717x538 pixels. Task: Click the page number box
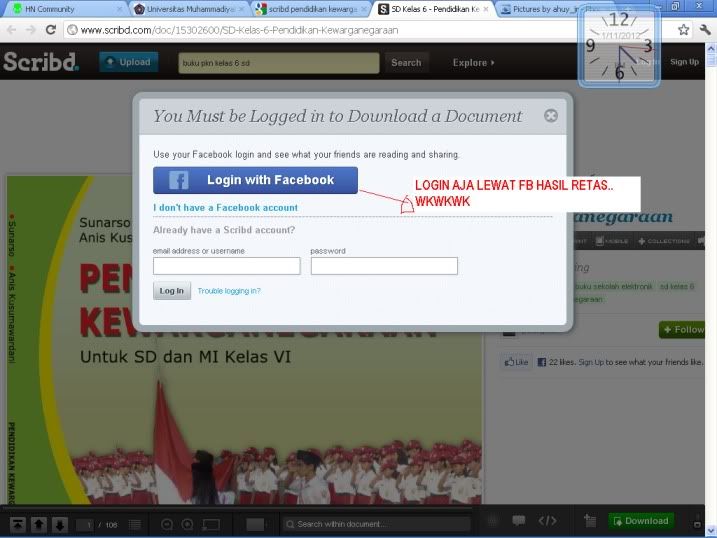(x=85, y=525)
